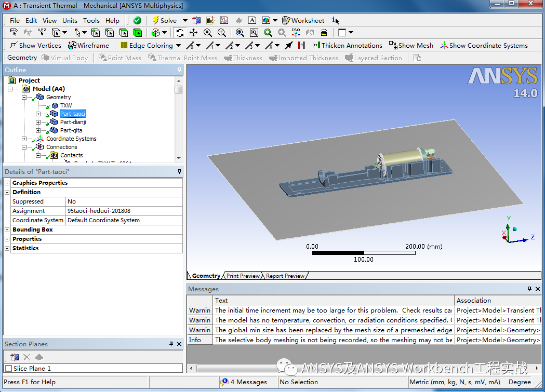The width and height of the screenshot is (545, 392).
Task: Expand the Part-qita tree node
Action: pos(38,130)
